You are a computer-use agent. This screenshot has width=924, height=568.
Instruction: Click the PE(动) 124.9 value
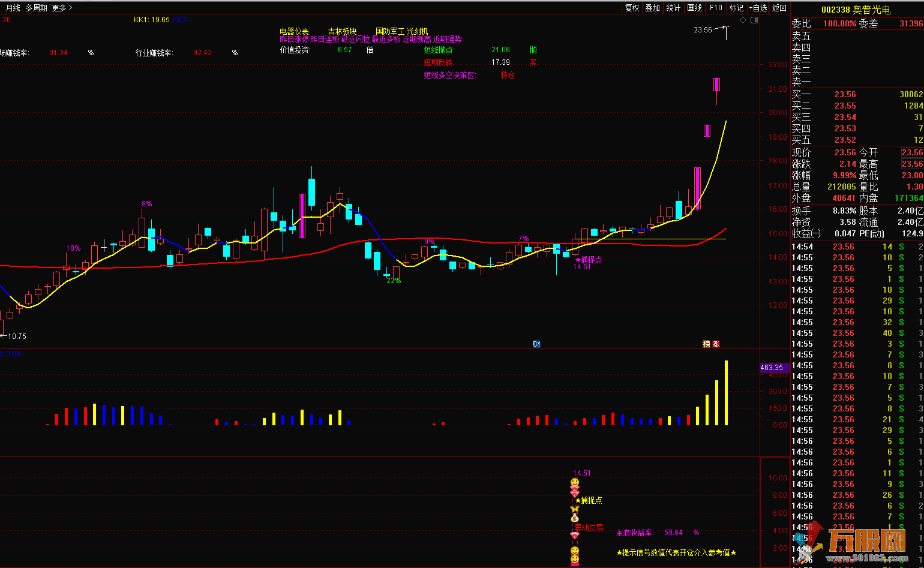tap(912, 233)
